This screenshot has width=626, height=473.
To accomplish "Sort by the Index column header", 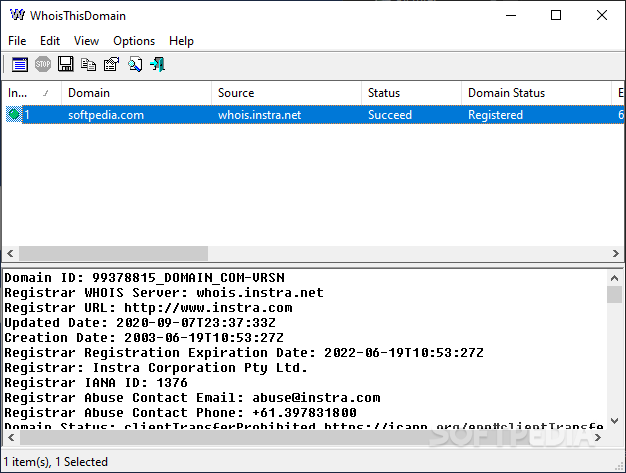I will tap(32, 93).
